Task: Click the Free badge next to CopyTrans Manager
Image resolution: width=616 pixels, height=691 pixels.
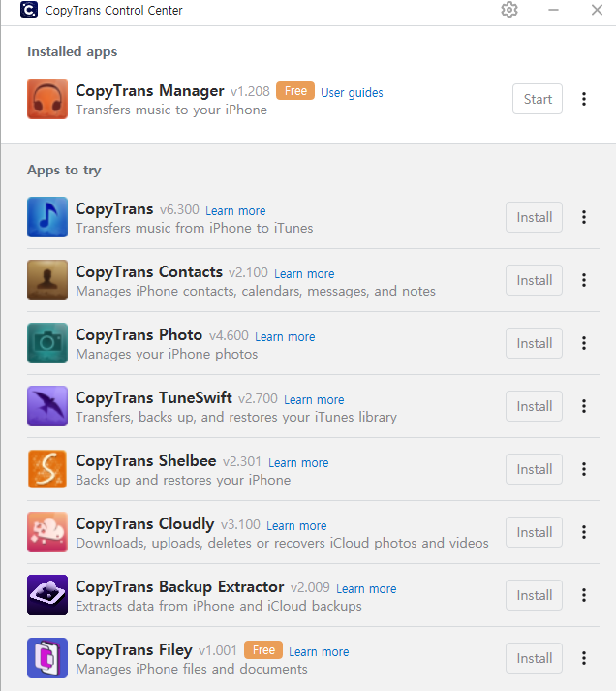Action: click(x=295, y=91)
